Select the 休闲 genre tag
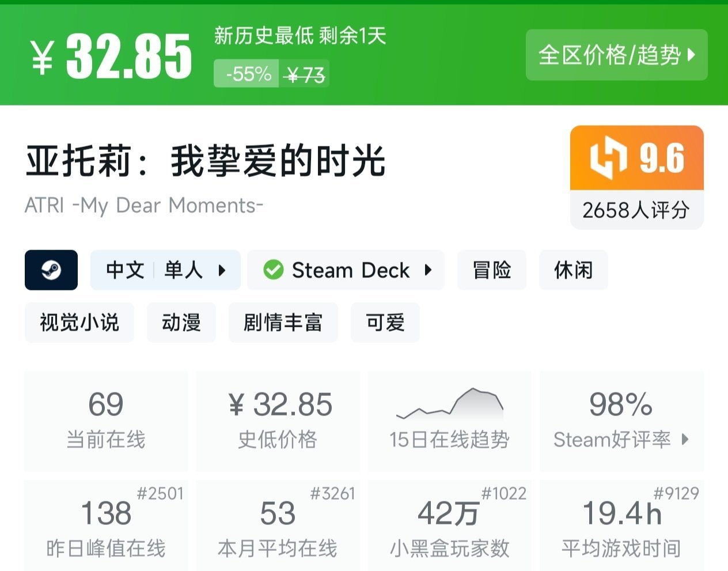728x571 pixels. (x=574, y=270)
